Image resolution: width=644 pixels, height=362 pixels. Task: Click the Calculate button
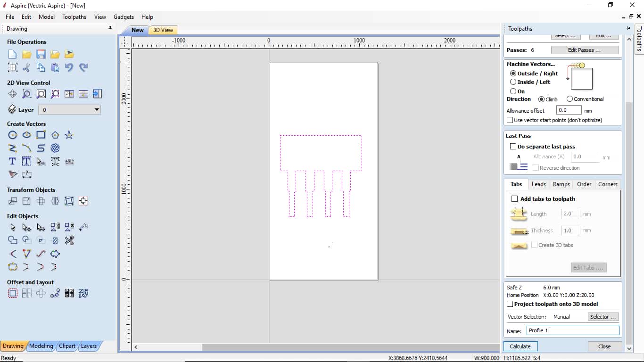tap(520, 346)
